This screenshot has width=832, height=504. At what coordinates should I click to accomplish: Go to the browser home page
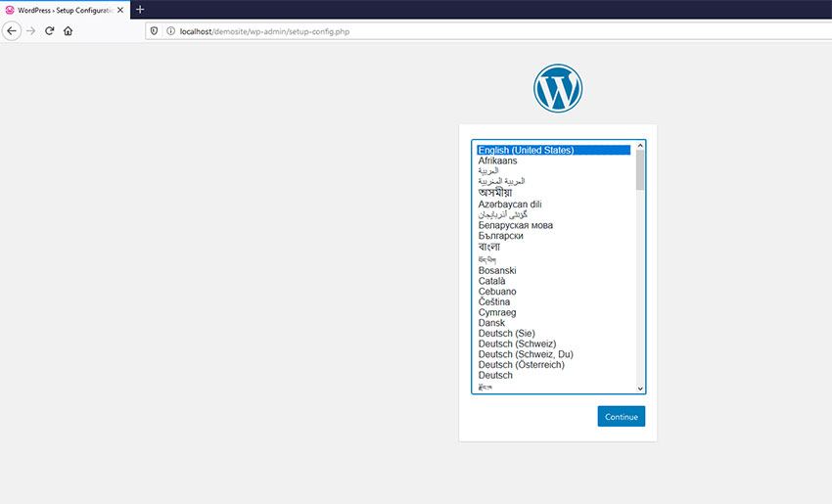point(68,30)
